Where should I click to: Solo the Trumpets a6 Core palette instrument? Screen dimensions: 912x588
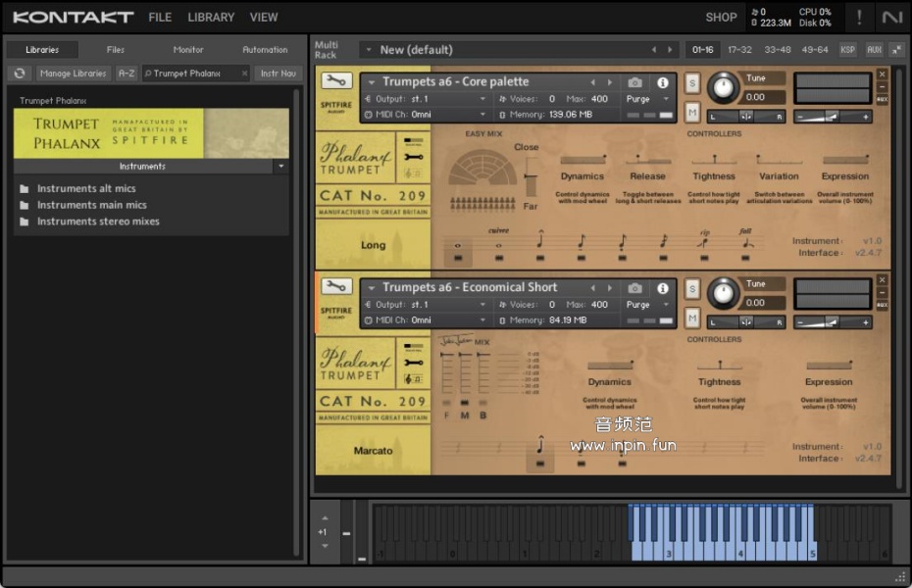pos(692,81)
